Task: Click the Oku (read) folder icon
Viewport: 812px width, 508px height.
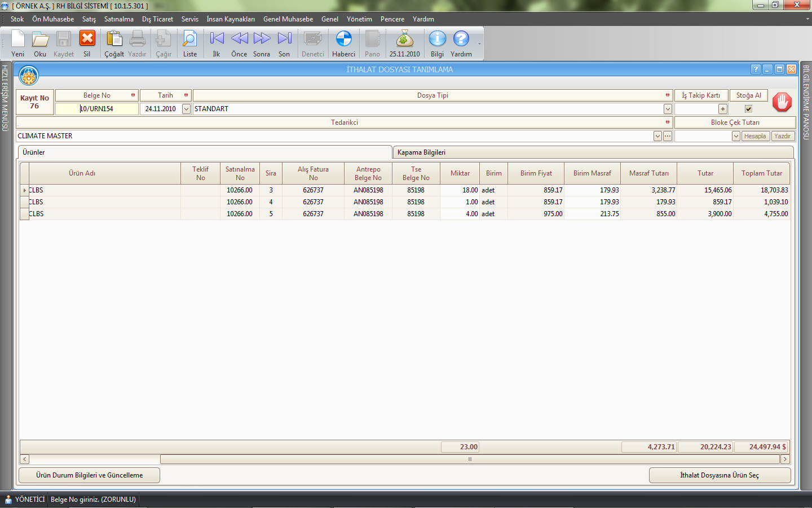Action: 40,40
